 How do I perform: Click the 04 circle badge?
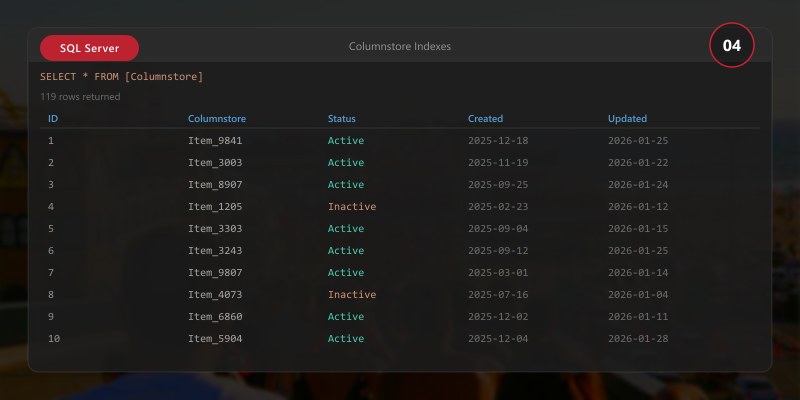(x=732, y=45)
